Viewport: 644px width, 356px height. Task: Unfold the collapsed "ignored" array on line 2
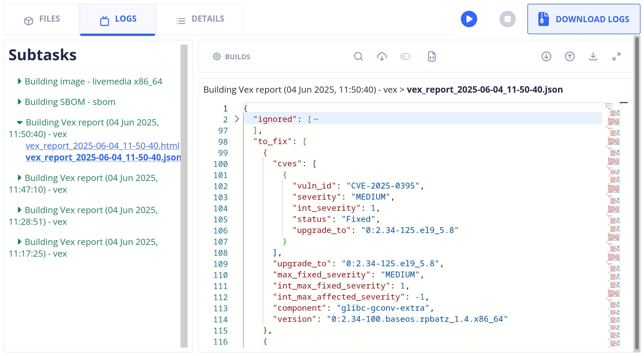point(237,119)
